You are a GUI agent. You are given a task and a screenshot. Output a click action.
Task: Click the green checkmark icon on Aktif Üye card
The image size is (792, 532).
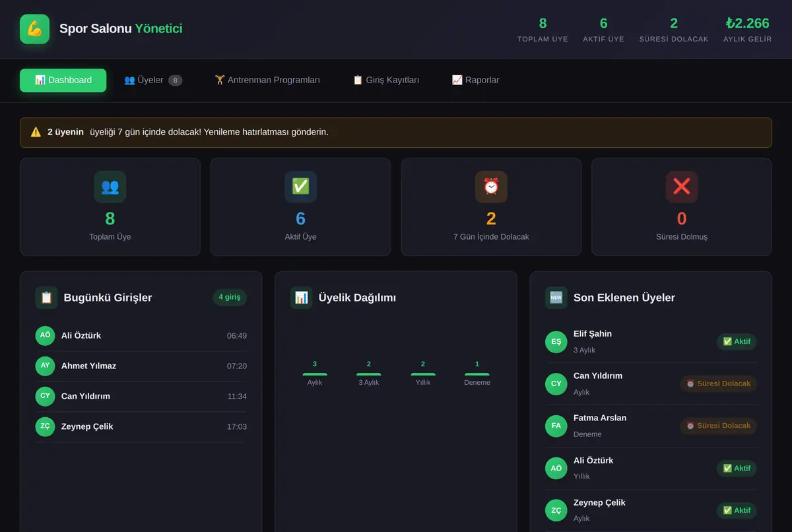tap(300, 187)
